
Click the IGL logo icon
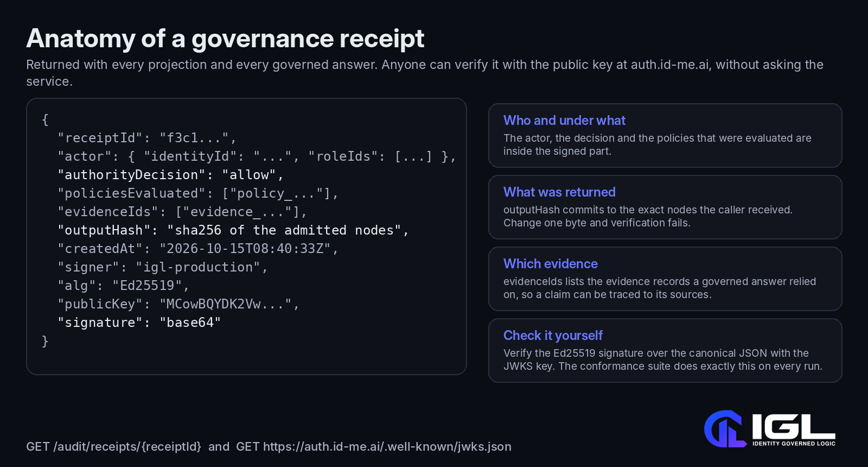click(x=725, y=428)
